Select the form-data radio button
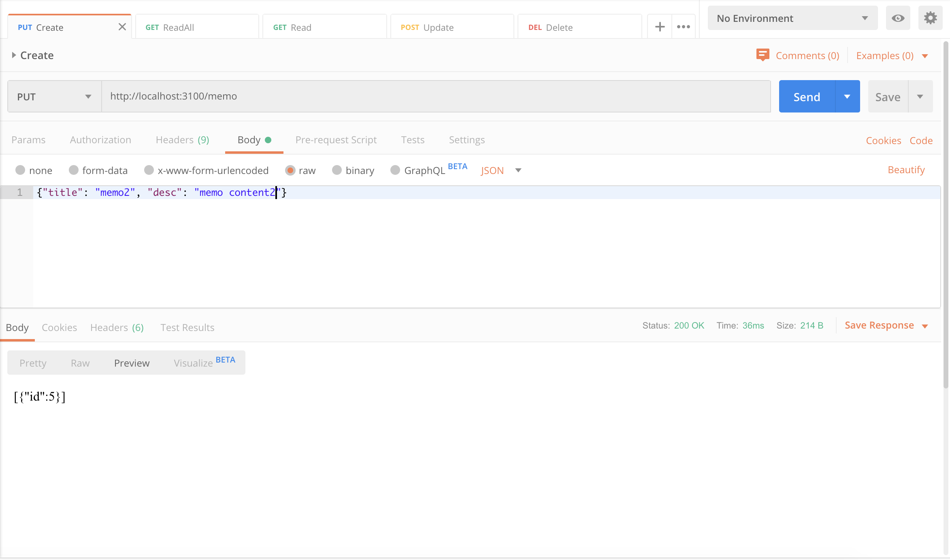Screen dimensions: 950x560 (73, 170)
